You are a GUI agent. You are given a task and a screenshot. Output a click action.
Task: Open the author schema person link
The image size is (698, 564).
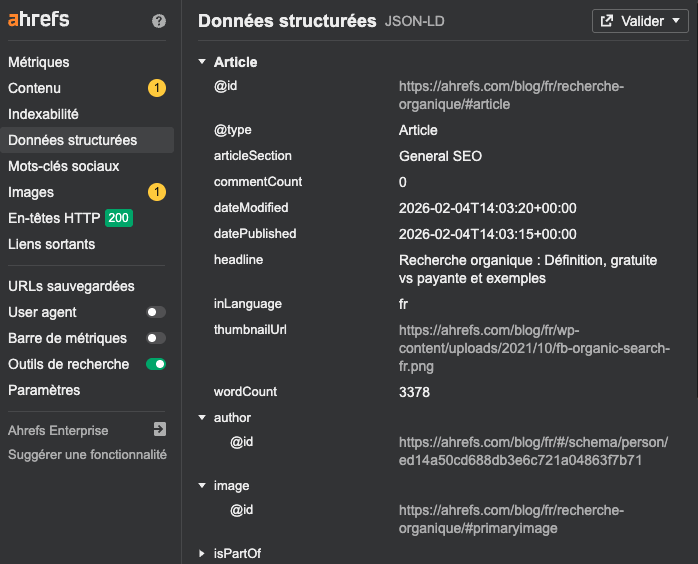[x=533, y=451]
